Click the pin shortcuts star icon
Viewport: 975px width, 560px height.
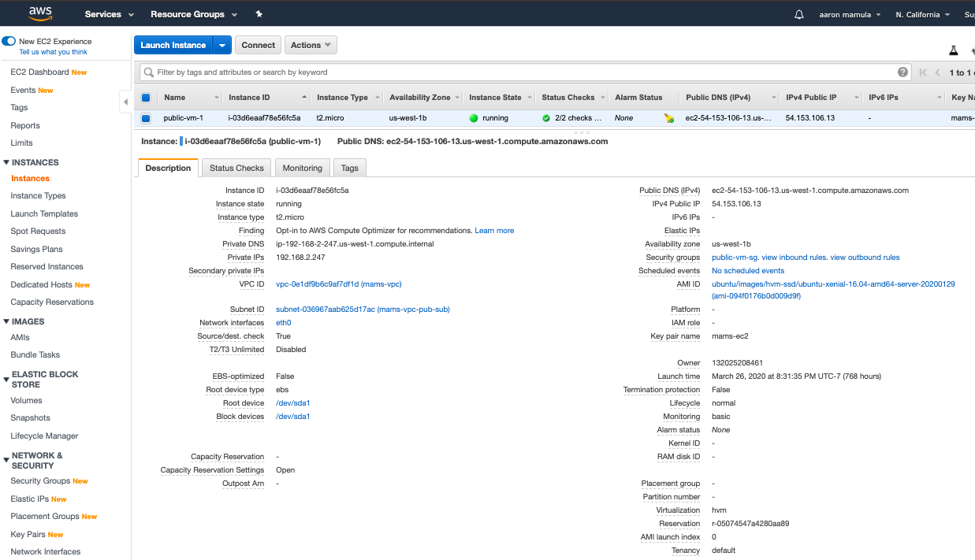pos(259,14)
